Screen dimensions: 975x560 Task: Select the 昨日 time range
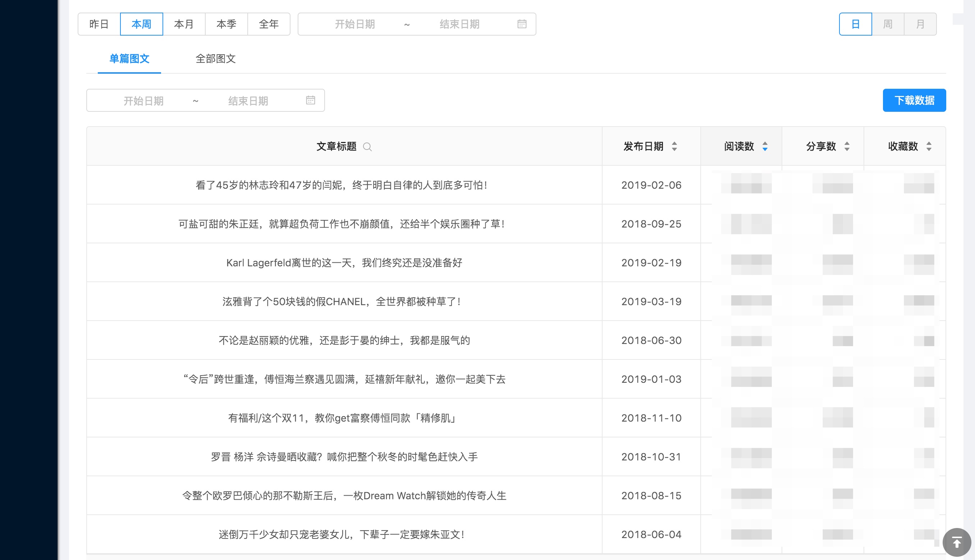pos(99,24)
